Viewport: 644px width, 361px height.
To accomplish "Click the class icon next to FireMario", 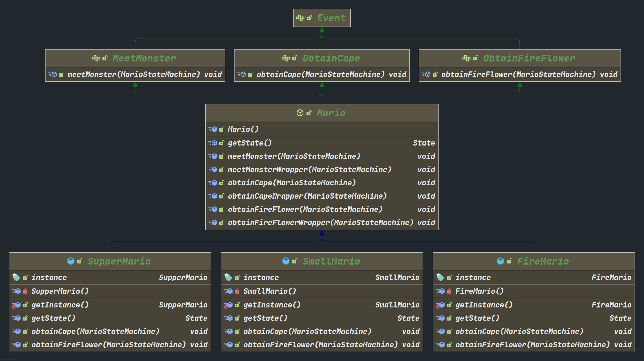I will [500, 261].
